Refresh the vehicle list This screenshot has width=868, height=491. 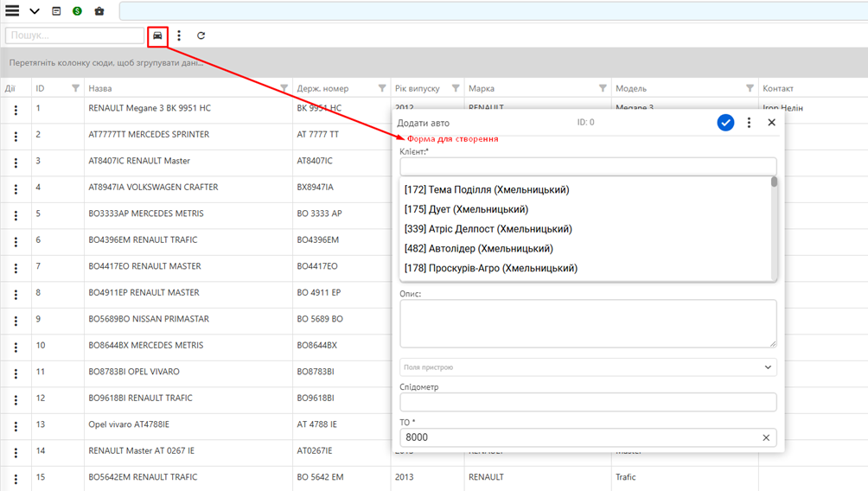(201, 35)
